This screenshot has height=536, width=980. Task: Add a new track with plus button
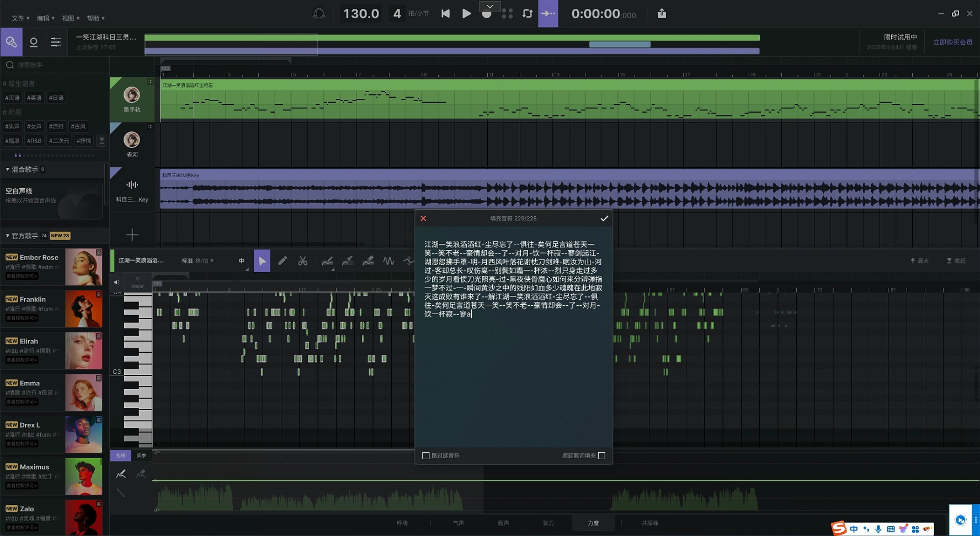pyautogui.click(x=132, y=235)
